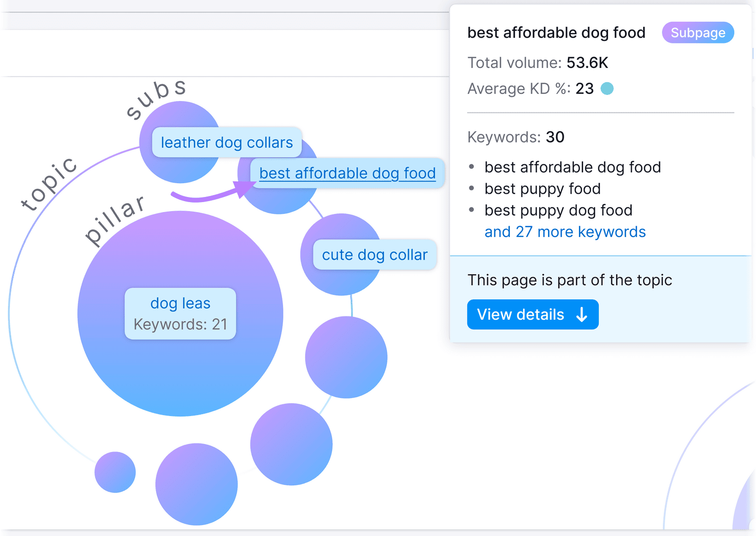Click the downward arrow in View details button

pyautogui.click(x=582, y=314)
